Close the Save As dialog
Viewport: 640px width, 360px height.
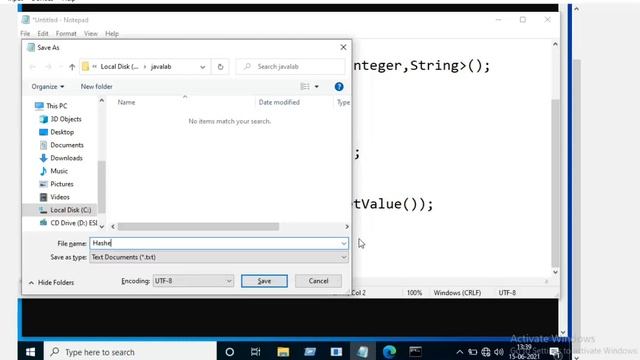click(x=343, y=47)
